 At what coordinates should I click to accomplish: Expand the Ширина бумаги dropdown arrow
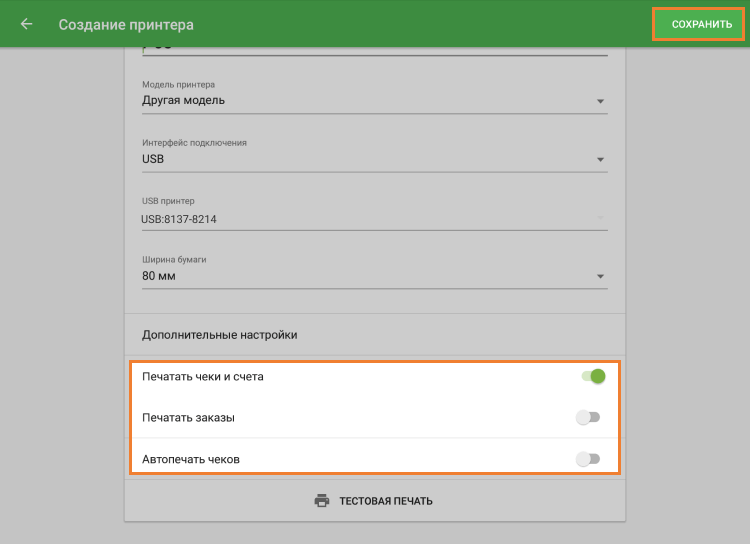pos(600,277)
